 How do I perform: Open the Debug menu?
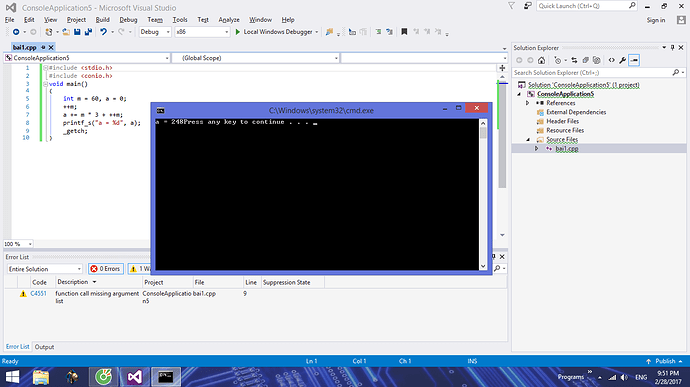tap(128, 20)
